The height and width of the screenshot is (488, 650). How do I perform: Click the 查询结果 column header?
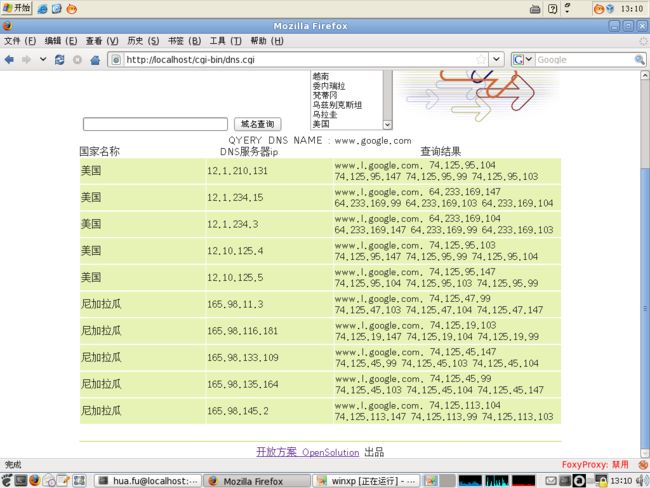[441, 151]
